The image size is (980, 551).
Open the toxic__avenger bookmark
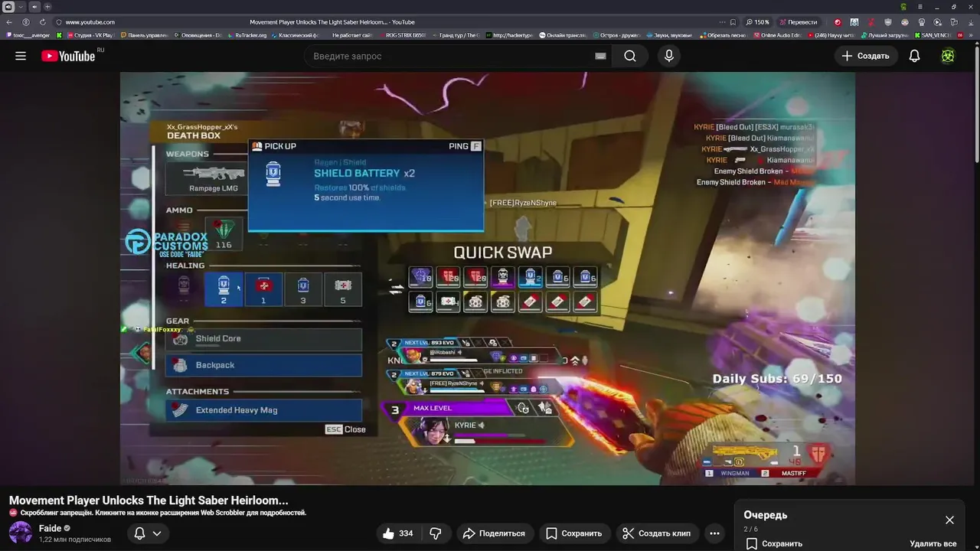(x=28, y=35)
